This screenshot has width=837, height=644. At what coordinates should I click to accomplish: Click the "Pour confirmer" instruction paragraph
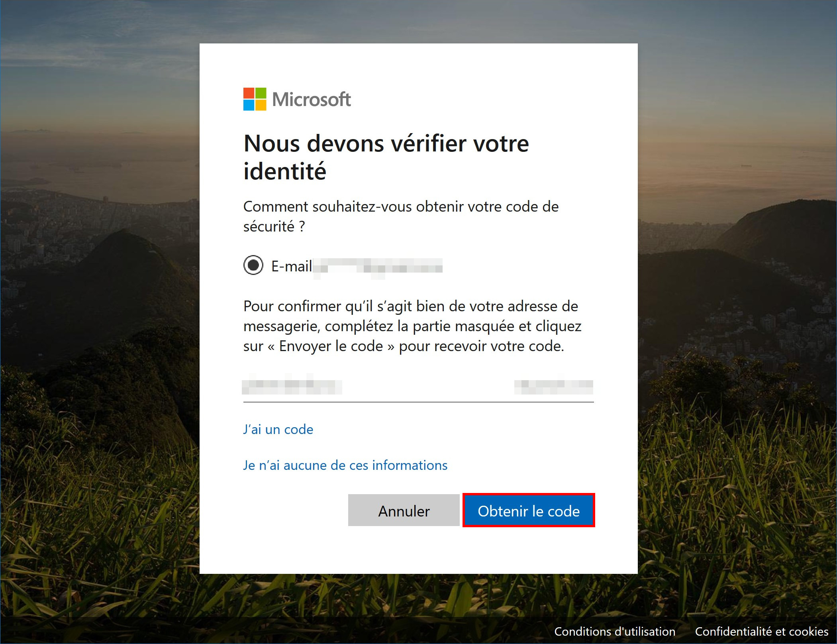click(412, 326)
